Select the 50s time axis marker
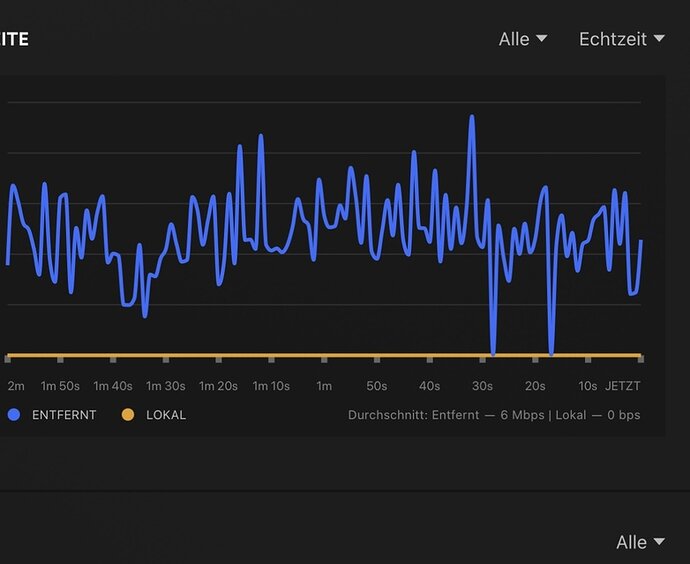 377,386
